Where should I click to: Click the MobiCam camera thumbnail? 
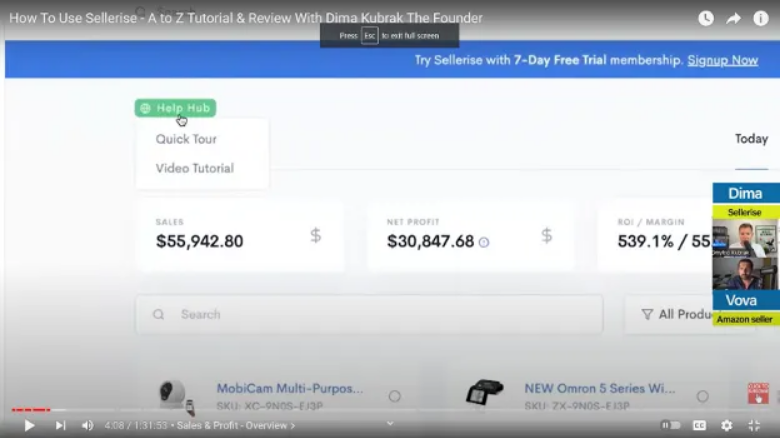pos(176,397)
